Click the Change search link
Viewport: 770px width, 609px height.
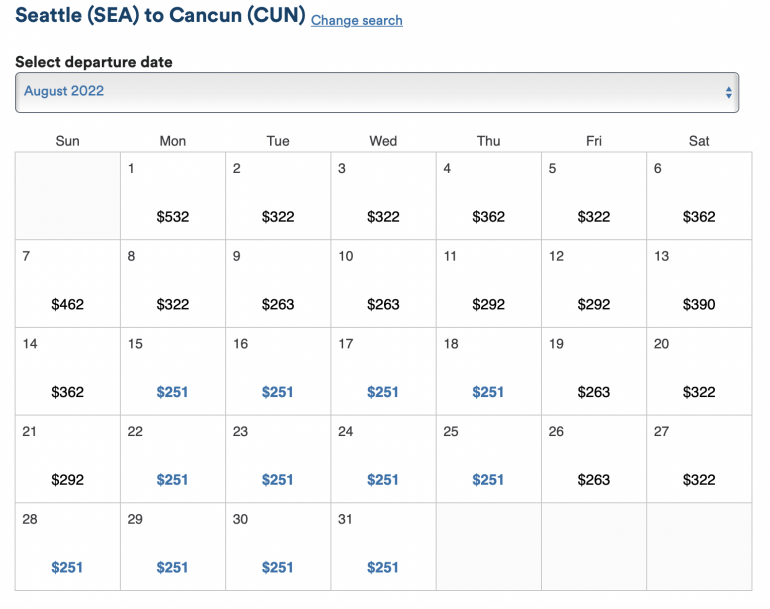pos(357,20)
